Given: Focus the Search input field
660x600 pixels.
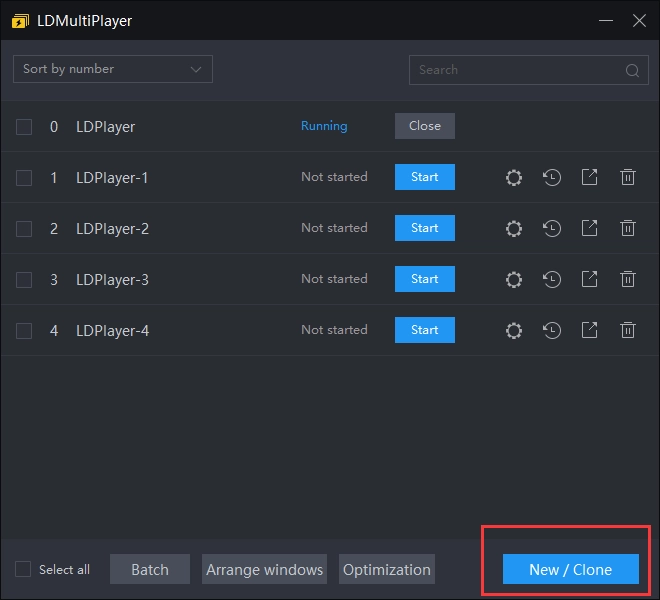Looking at the screenshot, I should pos(528,70).
